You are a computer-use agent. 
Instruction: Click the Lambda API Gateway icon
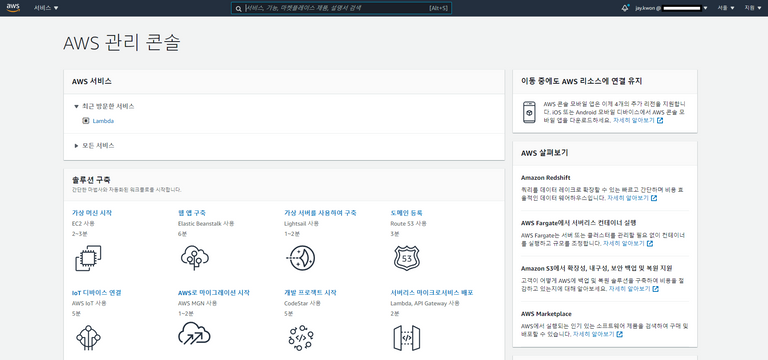407,338
